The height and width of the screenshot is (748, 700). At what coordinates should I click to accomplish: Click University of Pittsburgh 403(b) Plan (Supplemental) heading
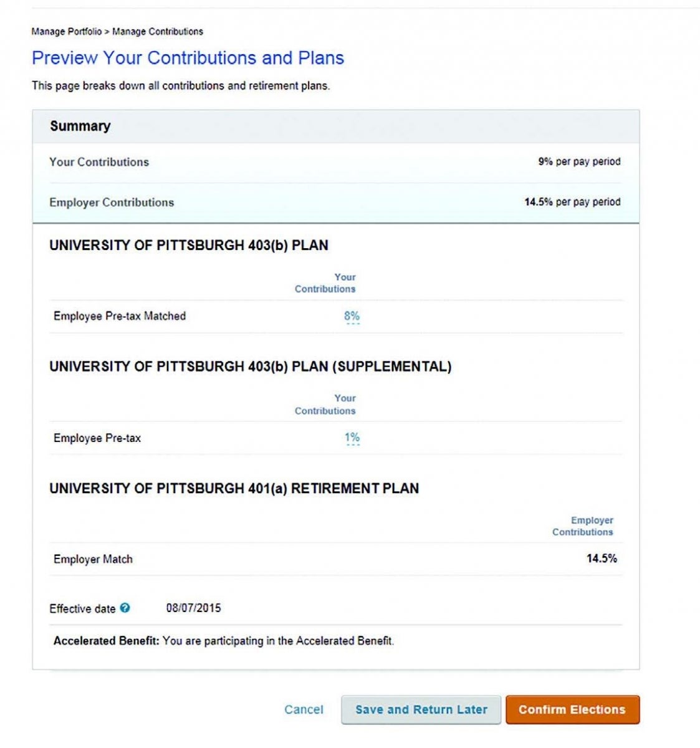click(251, 367)
